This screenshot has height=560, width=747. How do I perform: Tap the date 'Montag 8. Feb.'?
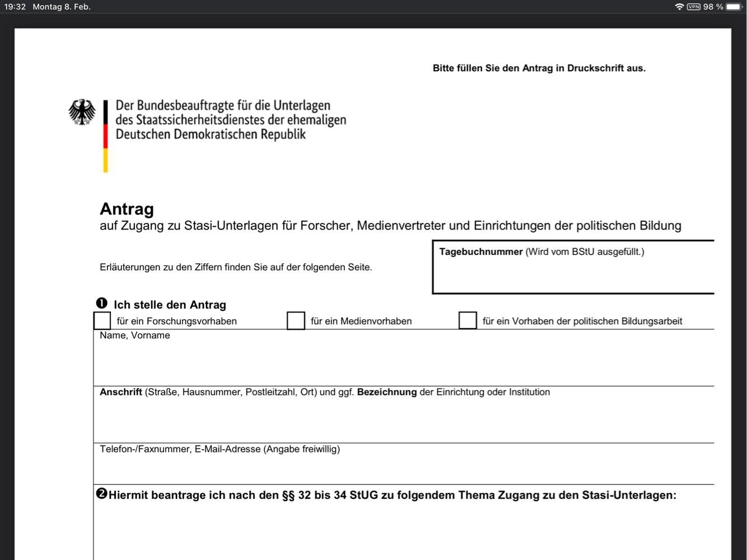(x=62, y=7)
